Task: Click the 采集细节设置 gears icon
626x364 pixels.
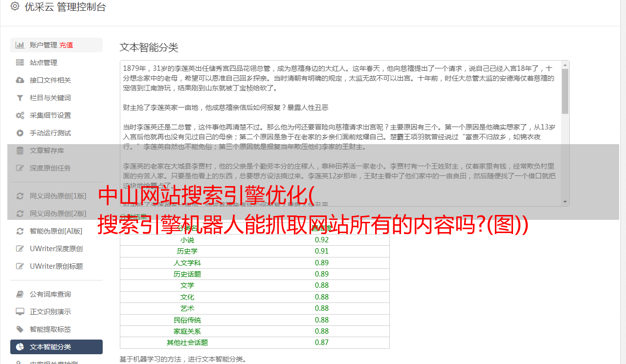Action: pos(20,115)
